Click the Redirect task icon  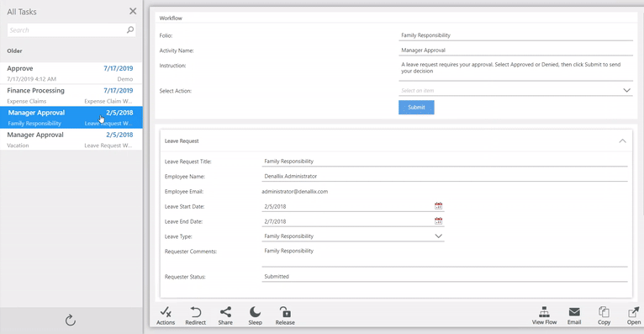coord(196,315)
